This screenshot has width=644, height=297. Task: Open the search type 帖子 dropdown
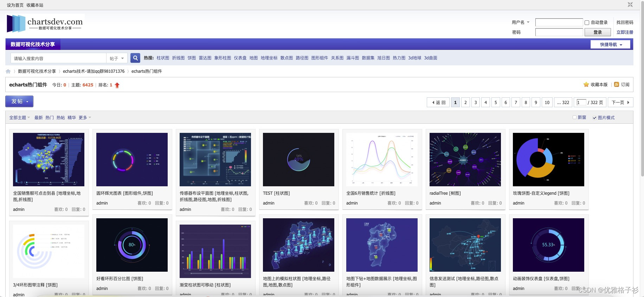[117, 58]
